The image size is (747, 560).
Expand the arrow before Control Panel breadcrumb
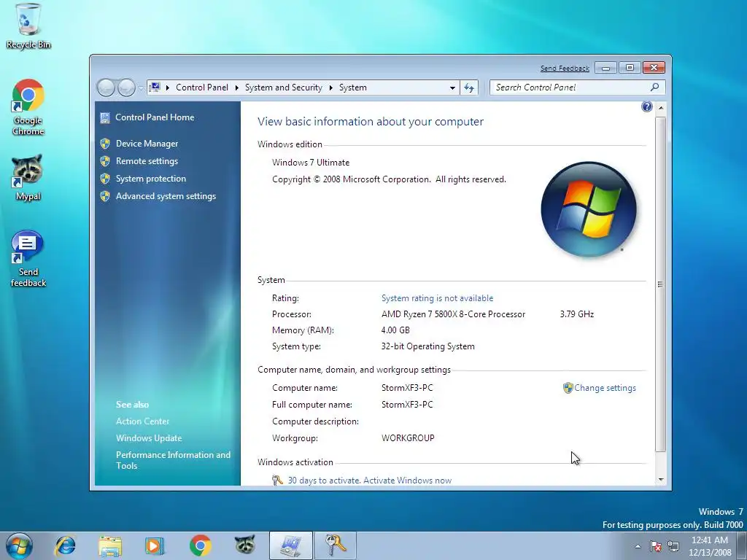[168, 87]
